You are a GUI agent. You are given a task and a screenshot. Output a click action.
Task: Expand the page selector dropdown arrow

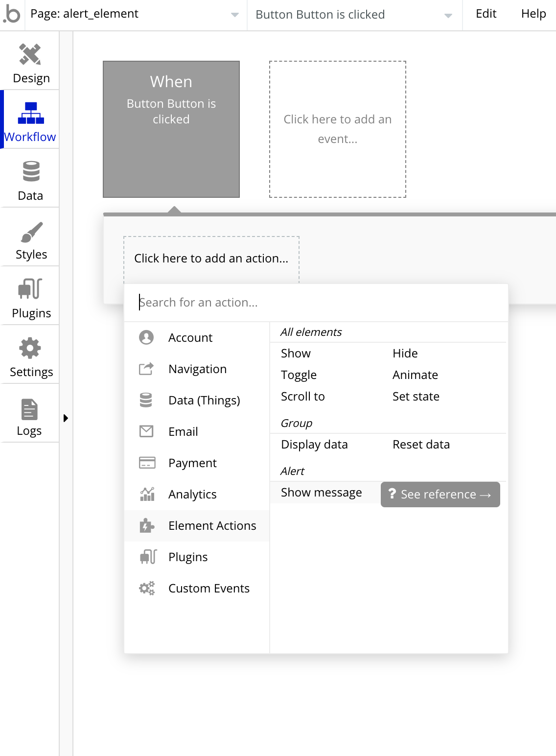pyautogui.click(x=235, y=15)
